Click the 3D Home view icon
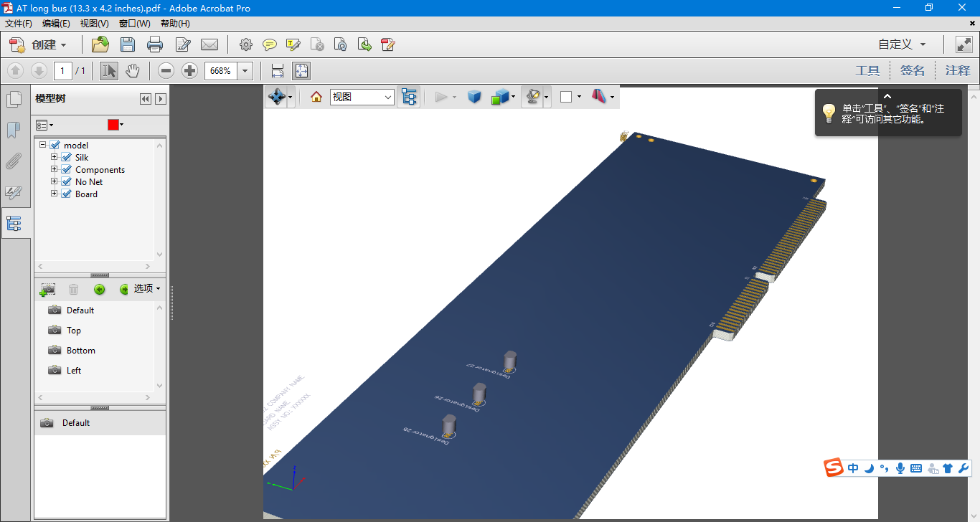This screenshot has width=980, height=522. 316,97
